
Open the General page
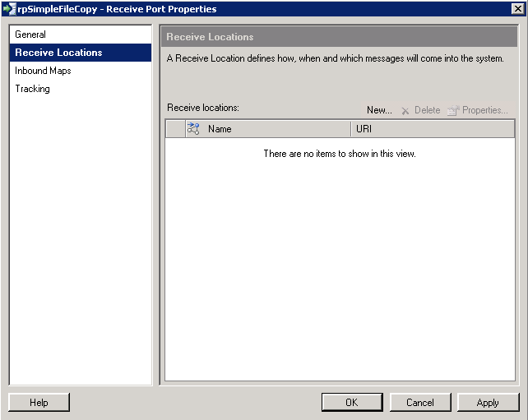click(x=81, y=35)
